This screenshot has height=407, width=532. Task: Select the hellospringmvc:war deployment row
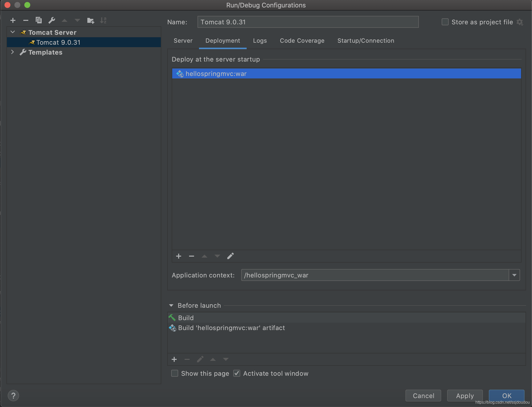click(x=347, y=74)
